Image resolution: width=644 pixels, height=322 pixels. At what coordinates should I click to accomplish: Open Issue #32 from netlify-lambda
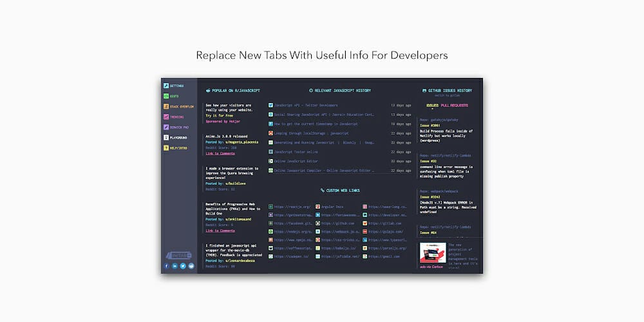pos(428,162)
